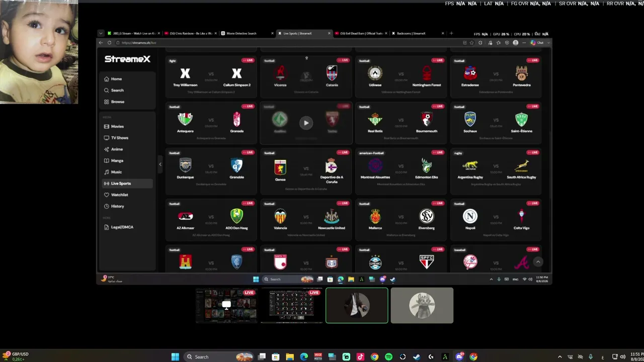Open the Real Betis vs Bournemouth match

[401, 123]
